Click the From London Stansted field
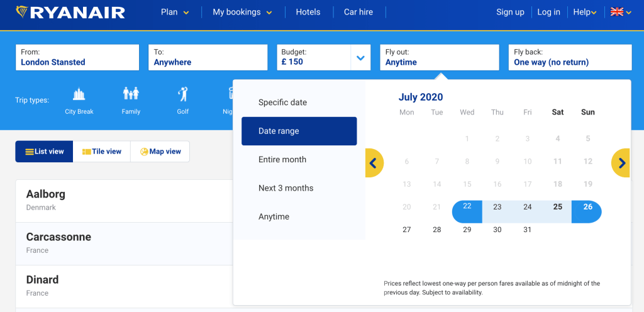The height and width of the screenshot is (312, 644). point(77,58)
